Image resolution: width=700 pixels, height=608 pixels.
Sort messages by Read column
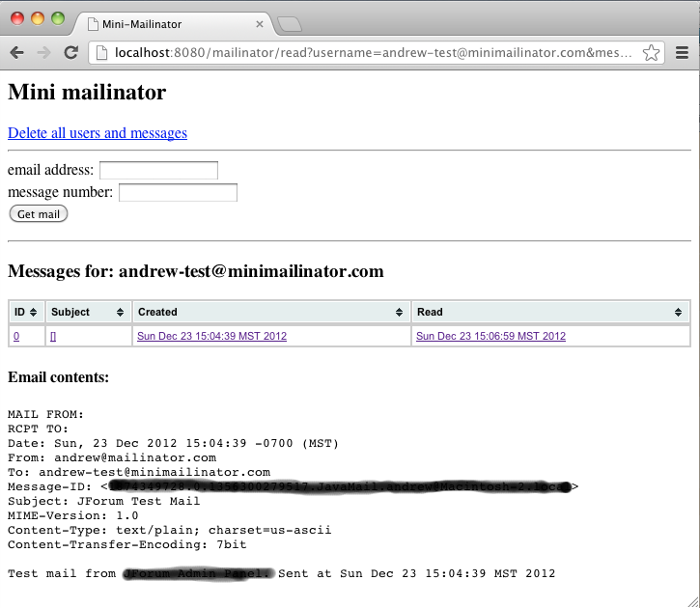click(549, 312)
